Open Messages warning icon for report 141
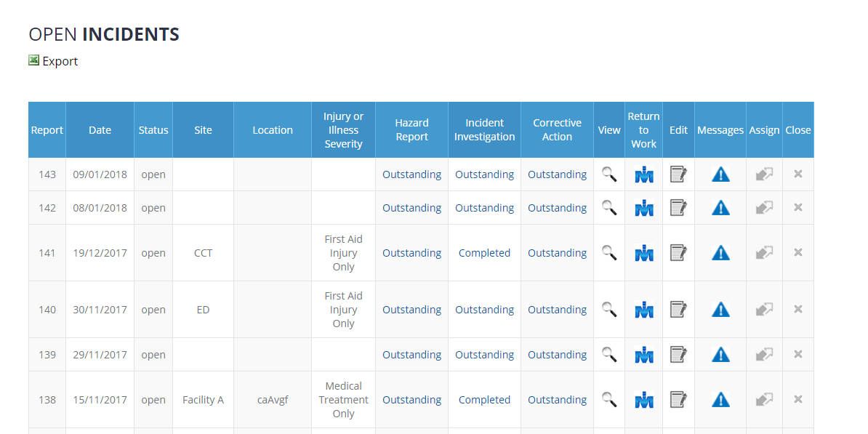The image size is (868, 434). (720, 252)
